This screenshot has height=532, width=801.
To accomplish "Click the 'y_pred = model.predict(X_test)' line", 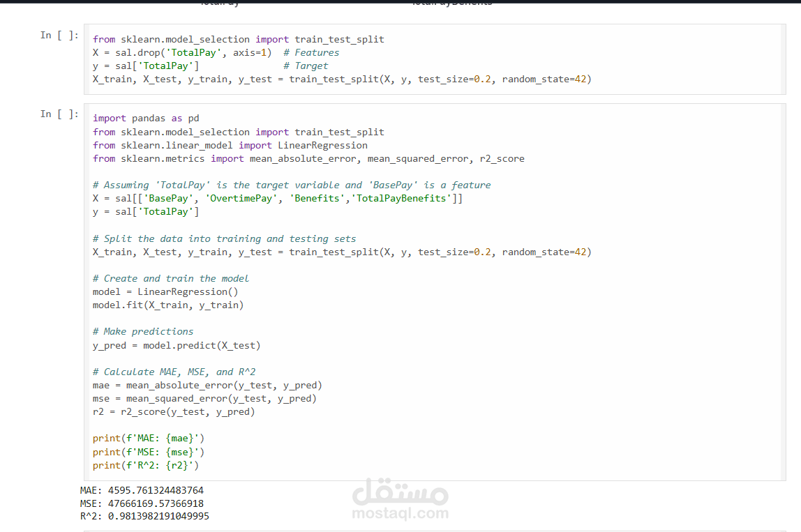I will pos(177,346).
